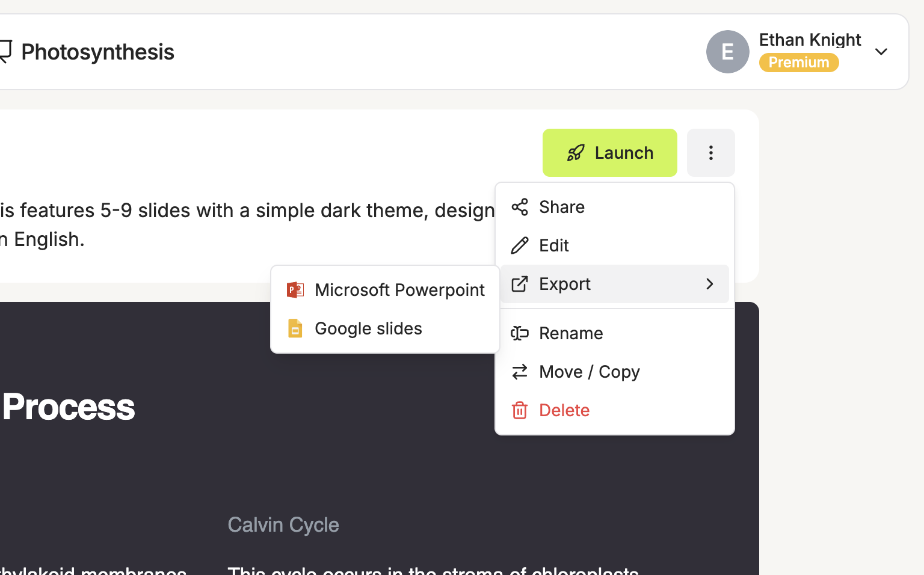The image size is (924, 575).
Task: Click the Rename text-cursor icon
Action: (x=520, y=333)
